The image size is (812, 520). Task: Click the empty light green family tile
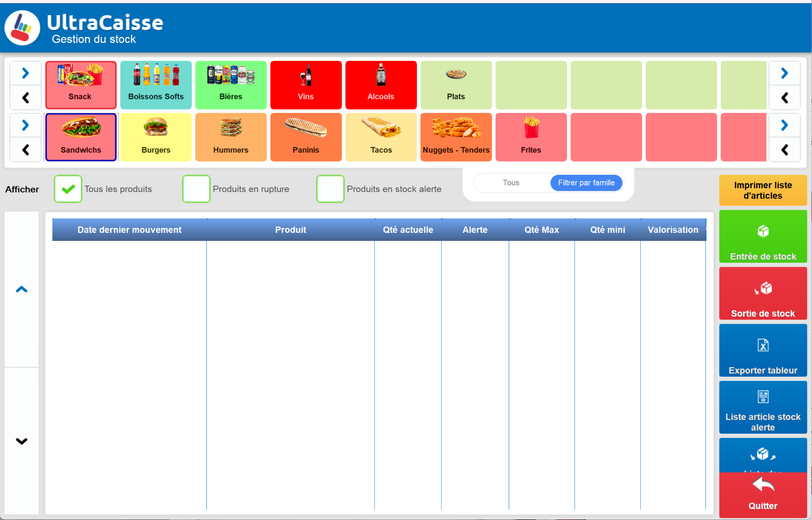pyautogui.click(x=531, y=85)
